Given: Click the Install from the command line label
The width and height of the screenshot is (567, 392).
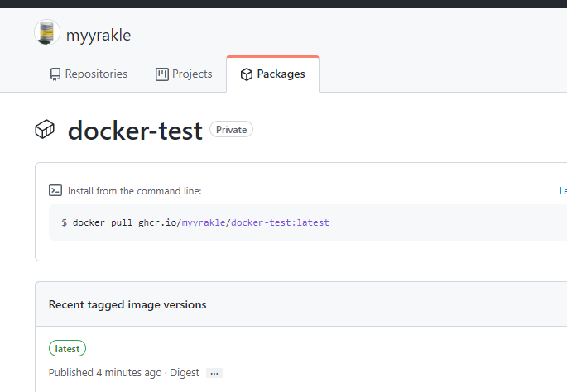Looking at the screenshot, I should click(x=134, y=191).
